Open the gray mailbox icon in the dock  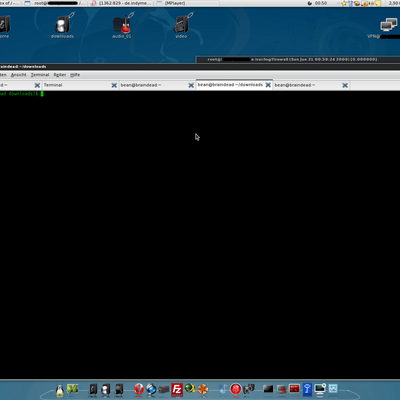click(164, 389)
